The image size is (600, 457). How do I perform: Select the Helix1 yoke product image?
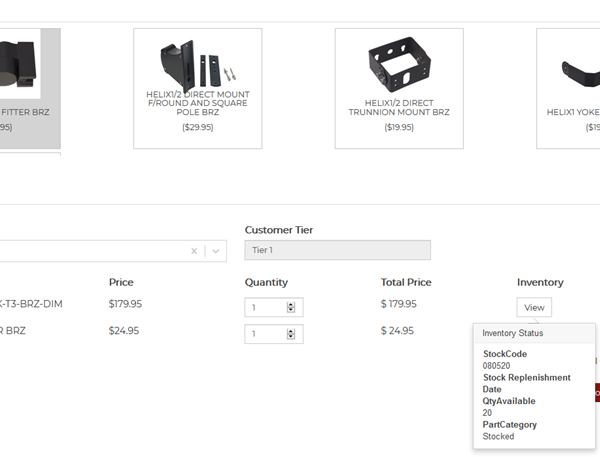578,68
